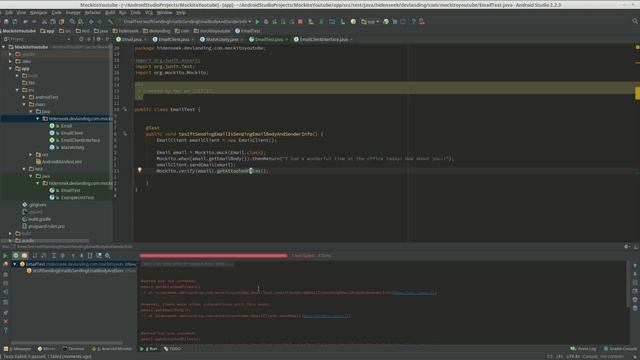
Task: Click the Make Project hammer icon
Action: [x=110, y=21]
